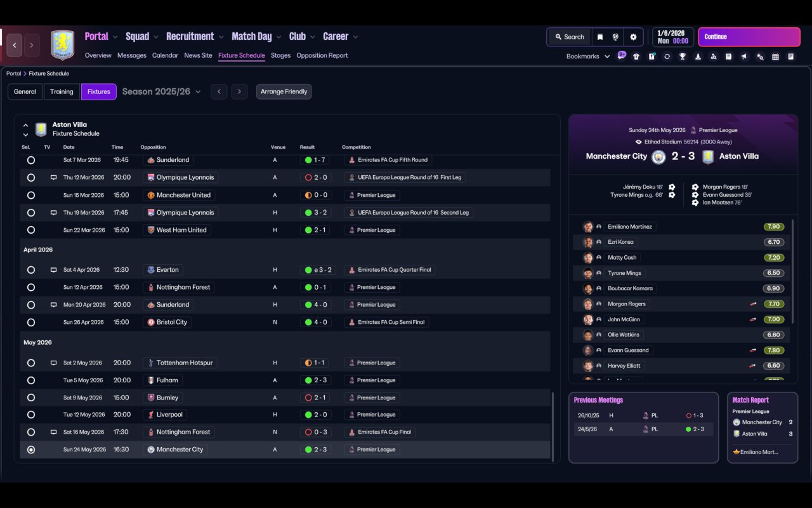Screen dimensions: 812x508
Task: Click the bookmark flag icon beside Search
Action: 599,37
